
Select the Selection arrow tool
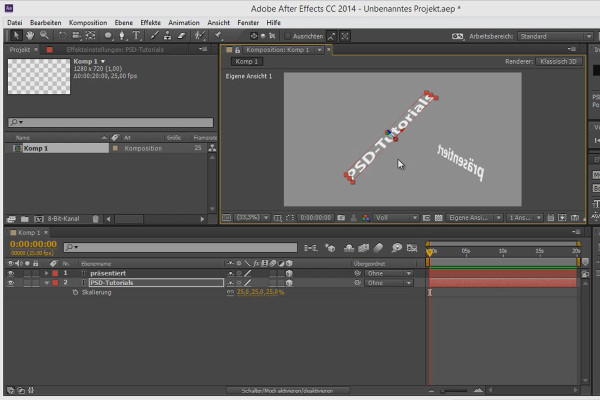tap(16, 36)
